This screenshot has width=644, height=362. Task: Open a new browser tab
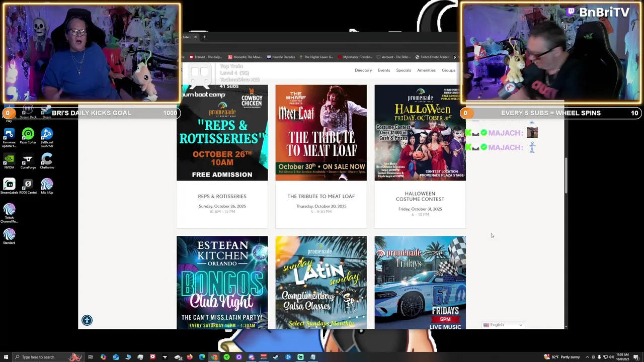coord(204,37)
